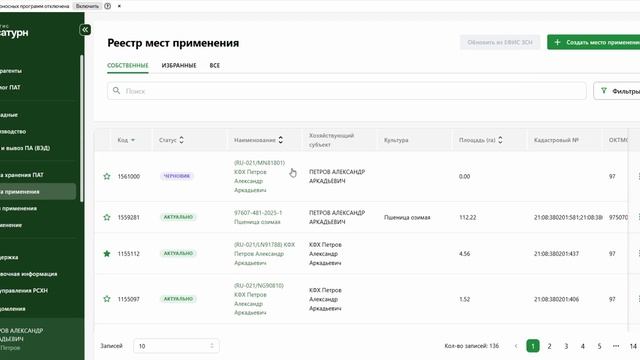The height and width of the screenshot is (360, 640).
Task: Click area value 4.56
Action: pos(464,254)
